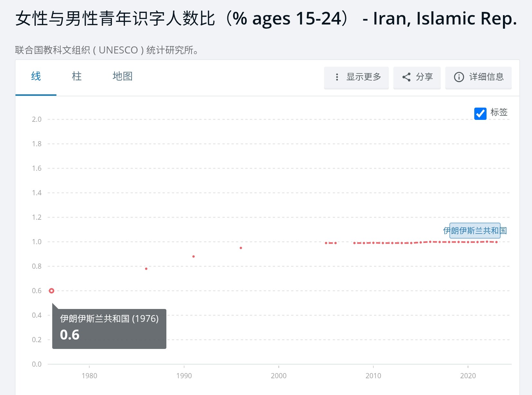This screenshot has height=395, width=532.
Task: Switch to the 线 line tab
Action: [x=36, y=76]
